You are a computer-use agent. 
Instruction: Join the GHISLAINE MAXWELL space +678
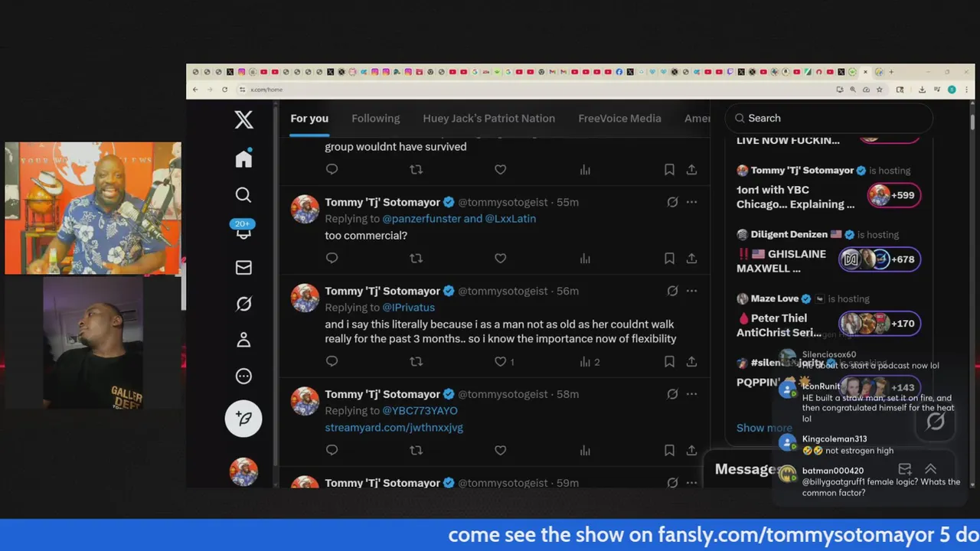[880, 259]
